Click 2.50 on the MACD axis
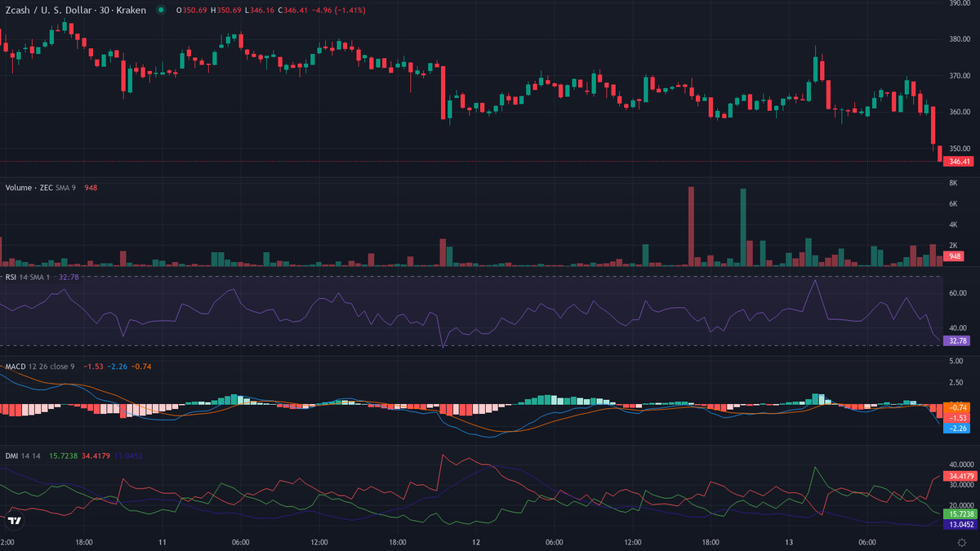980x551 pixels. point(955,381)
